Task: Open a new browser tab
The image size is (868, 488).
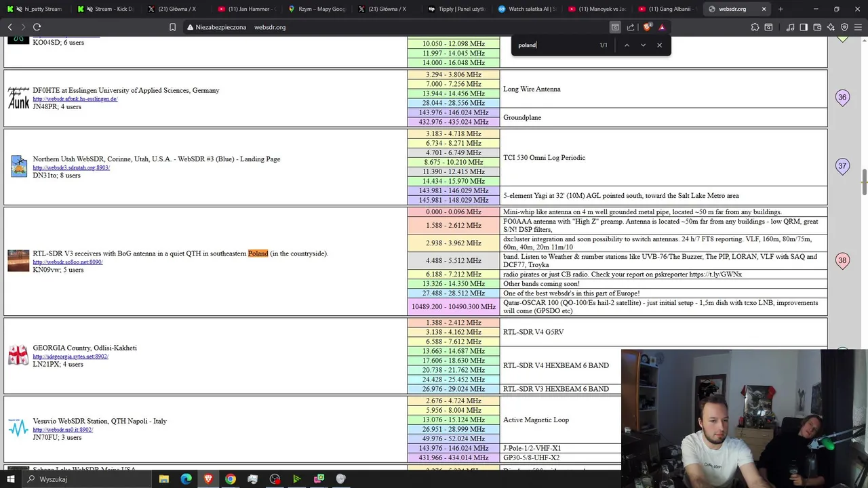Action: click(x=781, y=9)
